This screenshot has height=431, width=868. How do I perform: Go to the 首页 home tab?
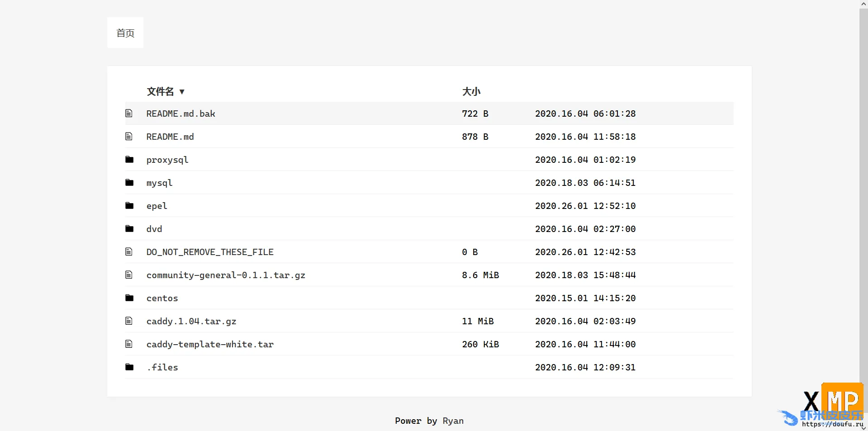coord(125,33)
